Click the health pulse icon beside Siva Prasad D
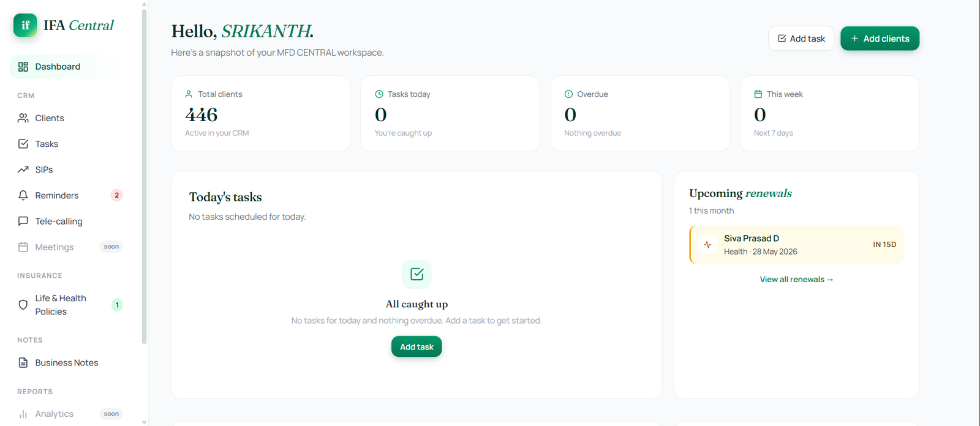This screenshot has height=426, width=980. (x=707, y=245)
